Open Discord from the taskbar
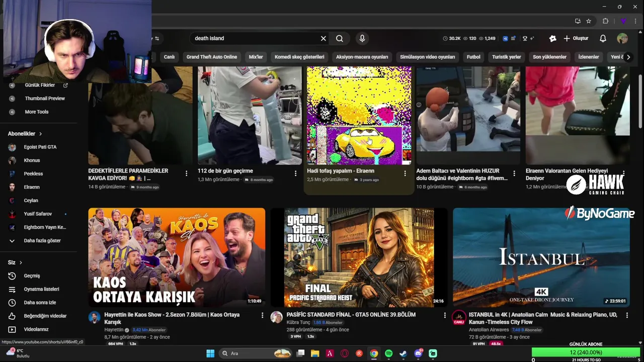The height and width of the screenshot is (362, 644). [418, 353]
